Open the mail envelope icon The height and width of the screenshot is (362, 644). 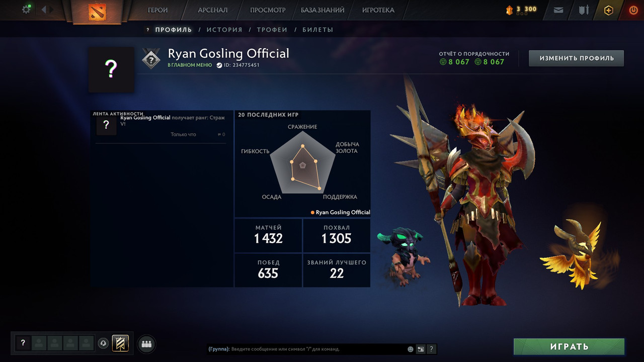[x=558, y=10]
